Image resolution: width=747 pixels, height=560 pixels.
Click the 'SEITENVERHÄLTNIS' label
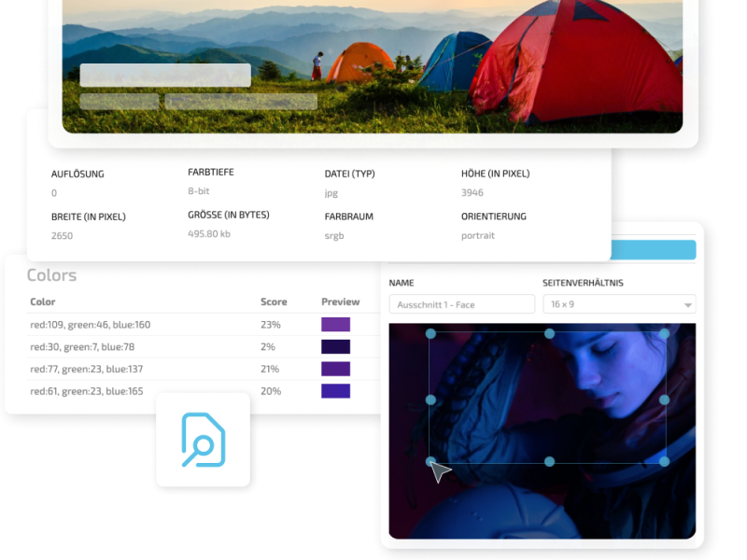pyautogui.click(x=583, y=283)
